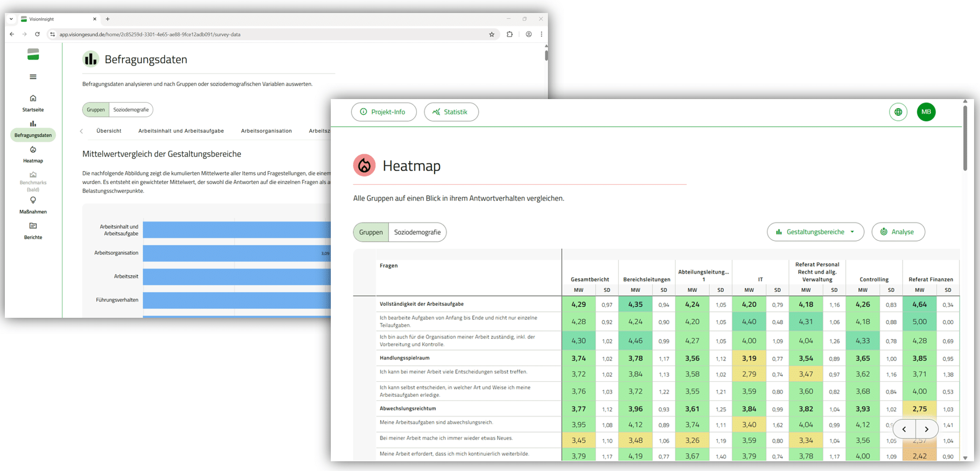Click the Gesamtbericht column header

click(590, 279)
